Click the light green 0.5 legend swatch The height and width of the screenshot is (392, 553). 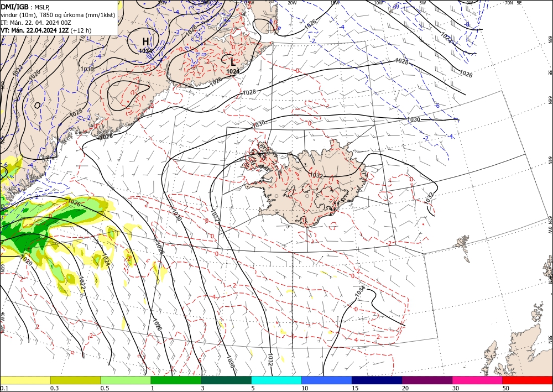126,380
